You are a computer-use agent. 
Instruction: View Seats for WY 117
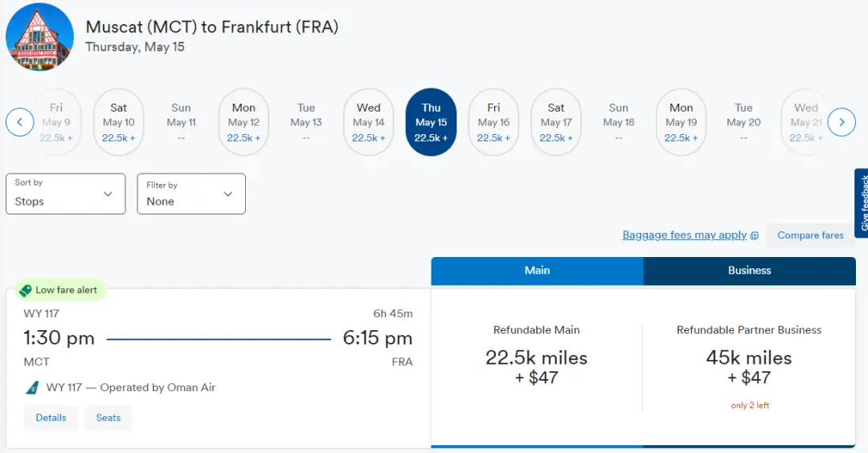[108, 418]
